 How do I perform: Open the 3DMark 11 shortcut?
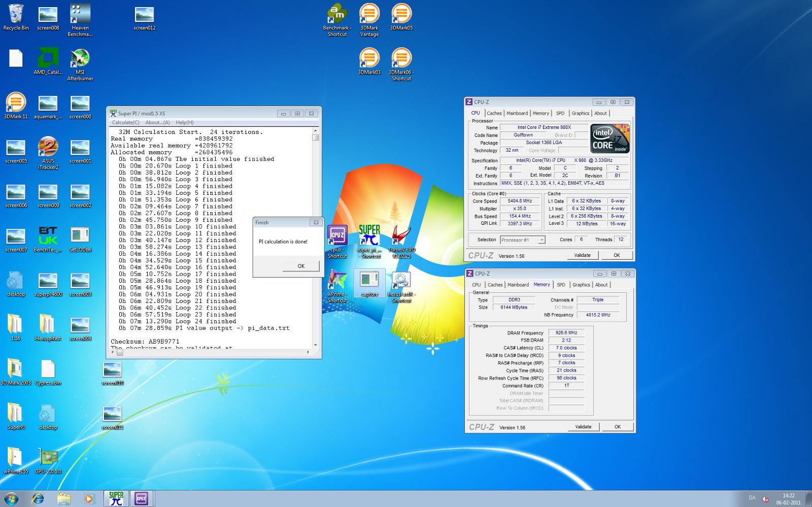[x=16, y=106]
